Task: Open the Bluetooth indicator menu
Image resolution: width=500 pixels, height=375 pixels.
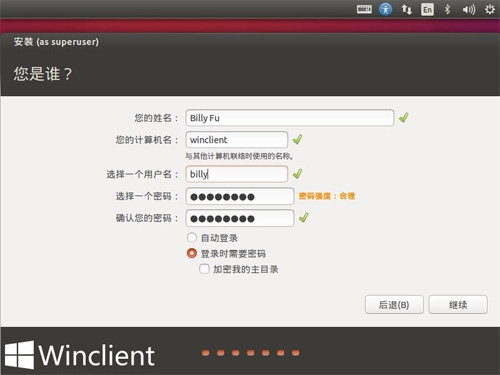Action: pos(447,9)
